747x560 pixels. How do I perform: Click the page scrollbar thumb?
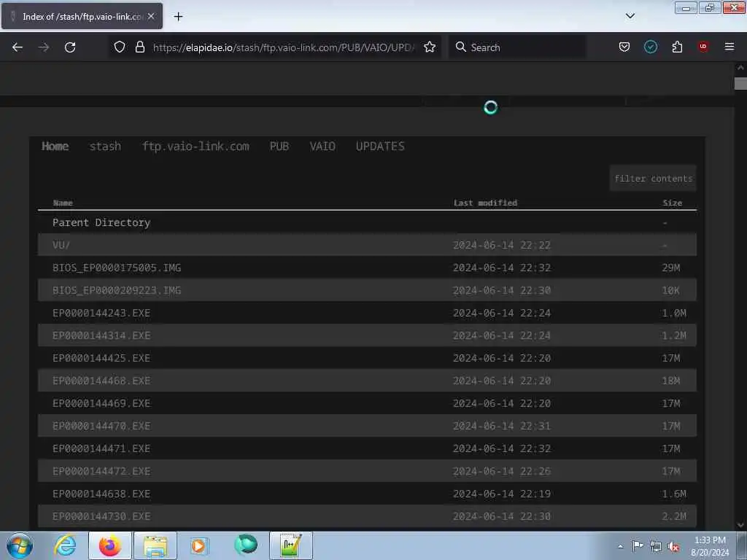click(740, 83)
